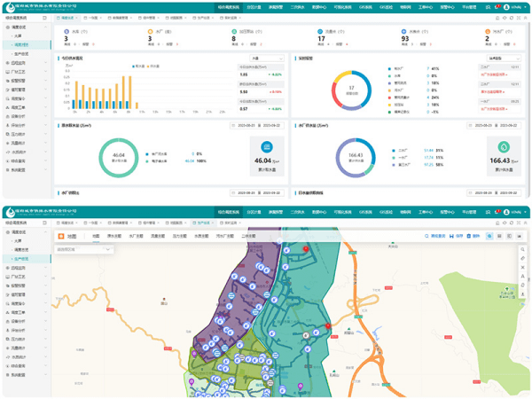Click the green water droplet icon in 水厂供水量 card
The image size is (532, 399).
click(x=504, y=147)
